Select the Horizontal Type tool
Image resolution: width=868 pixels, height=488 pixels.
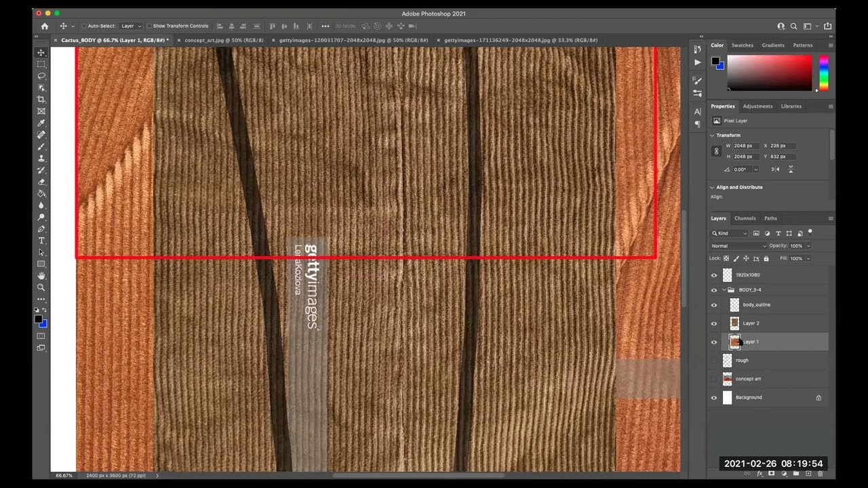[x=41, y=241]
